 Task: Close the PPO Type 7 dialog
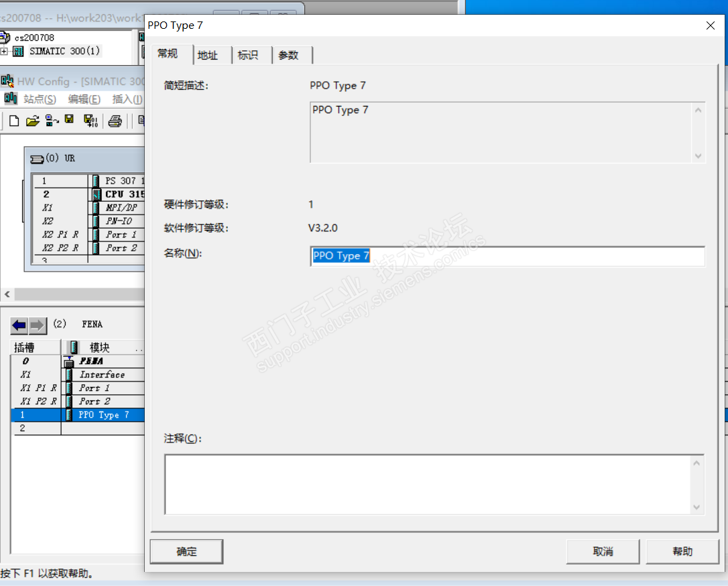click(x=711, y=25)
